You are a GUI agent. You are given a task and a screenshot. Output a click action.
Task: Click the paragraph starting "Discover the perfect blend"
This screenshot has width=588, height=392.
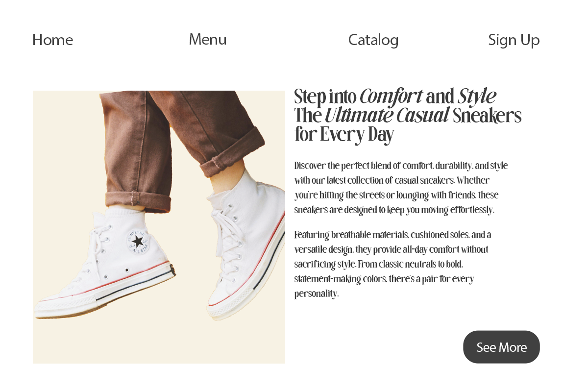(x=400, y=188)
